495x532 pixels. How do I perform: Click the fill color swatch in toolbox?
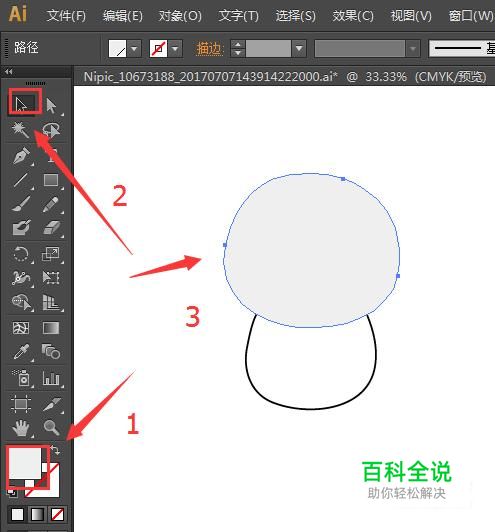pyautogui.click(x=25, y=463)
